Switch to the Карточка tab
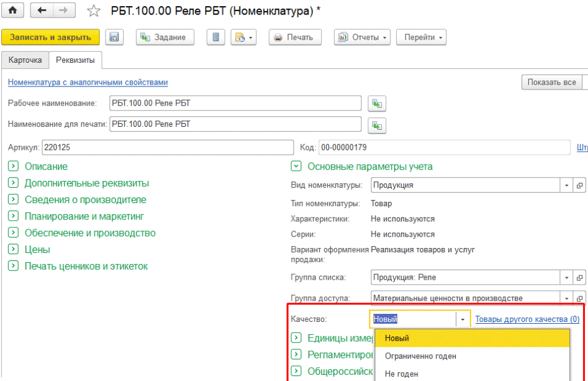 coord(25,60)
